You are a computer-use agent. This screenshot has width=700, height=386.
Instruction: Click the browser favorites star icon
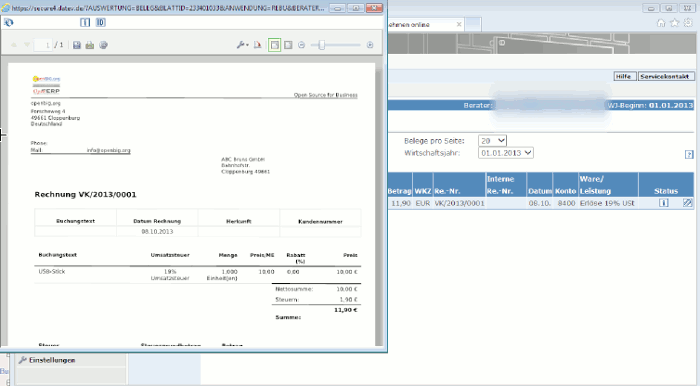click(x=675, y=23)
